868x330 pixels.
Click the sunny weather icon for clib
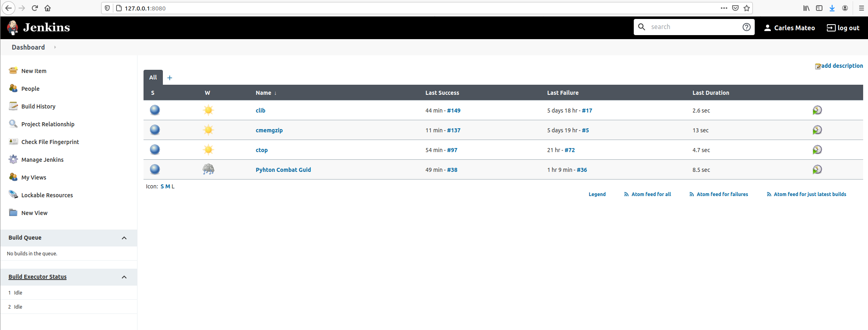tap(208, 110)
